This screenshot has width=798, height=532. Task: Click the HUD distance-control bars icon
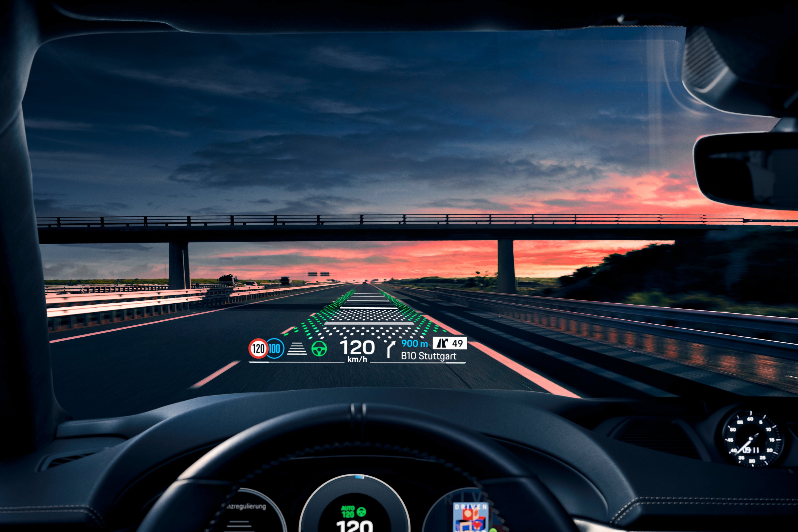coord(297,349)
